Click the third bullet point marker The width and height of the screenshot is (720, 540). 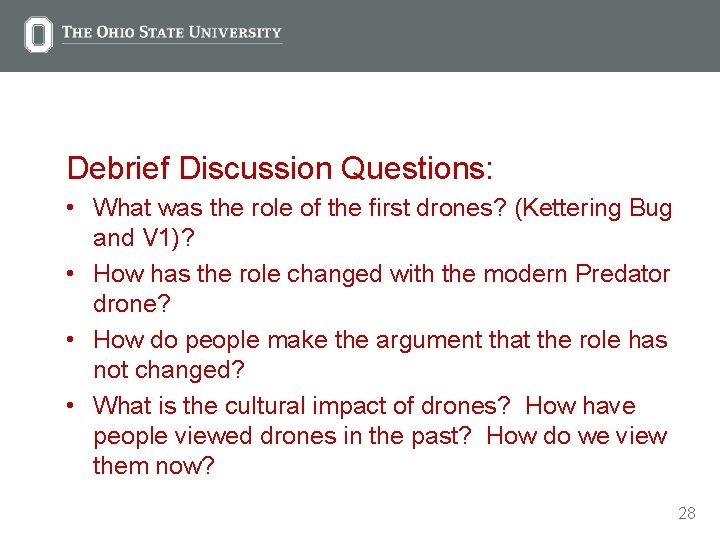pyautogui.click(x=74, y=340)
